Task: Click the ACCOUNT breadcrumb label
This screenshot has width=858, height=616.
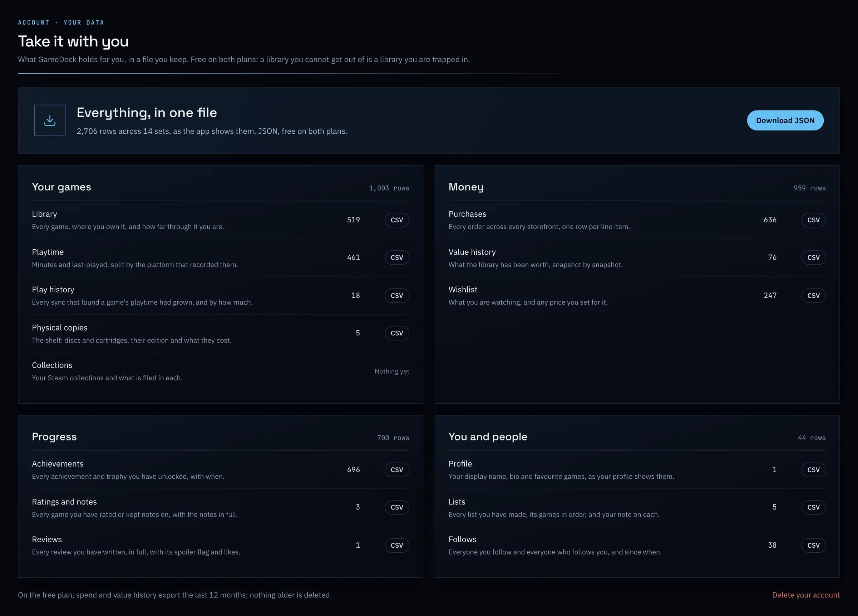Action: pos(34,22)
